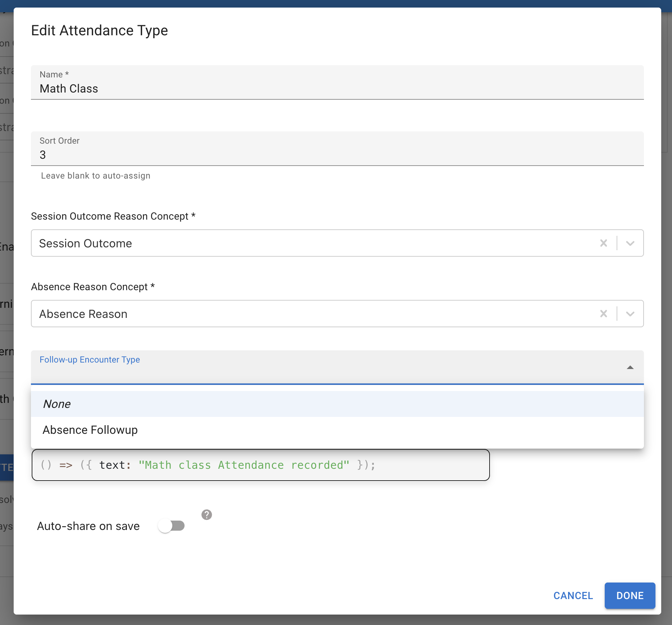Clear the Absence Reason concept selection

(604, 314)
